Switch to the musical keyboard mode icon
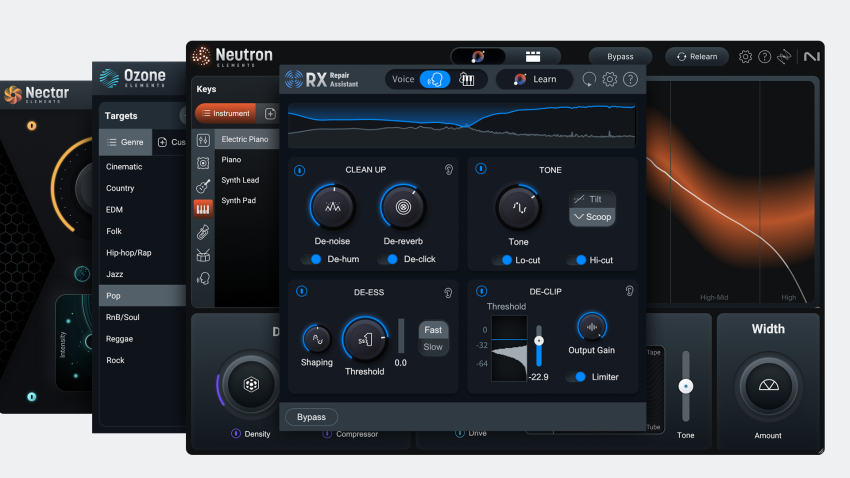Screen dimensions: 850x478 point(467,80)
